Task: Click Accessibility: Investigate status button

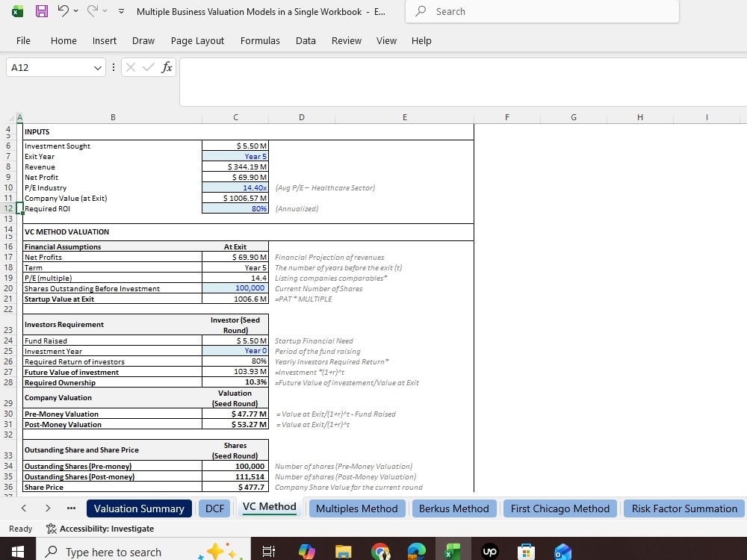Action: pyautogui.click(x=100, y=529)
